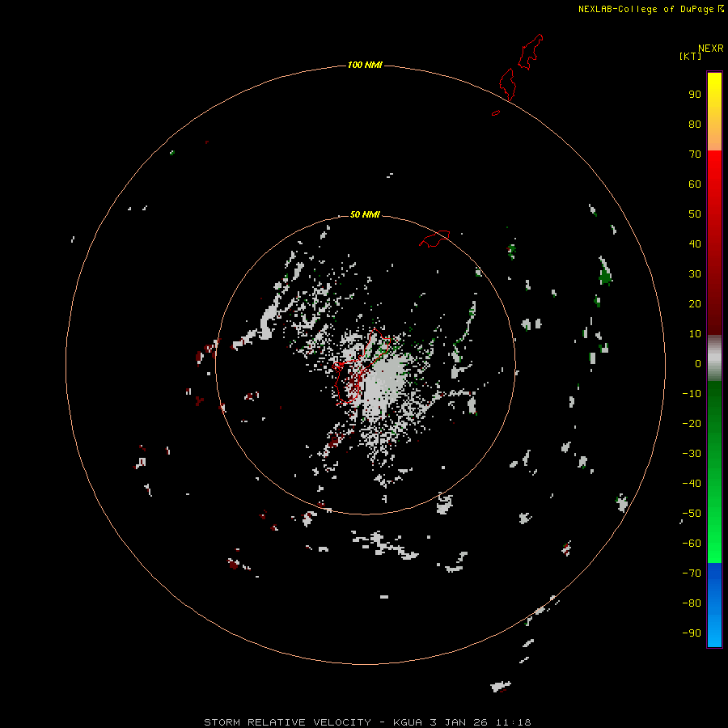This screenshot has width=728, height=728.
Task: Select the 100 NMI range ring label
Action: [x=365, y=65]
